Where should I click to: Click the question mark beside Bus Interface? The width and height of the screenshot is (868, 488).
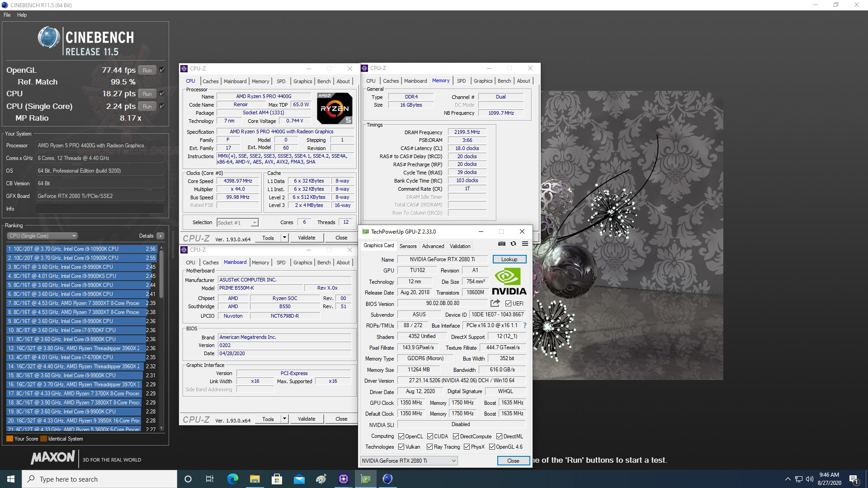524,325
